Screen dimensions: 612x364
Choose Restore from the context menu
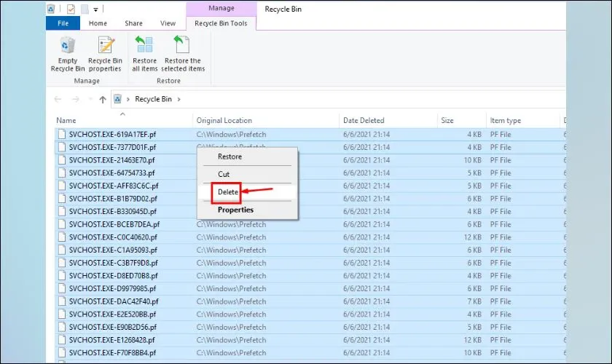(x=229, y=157)
